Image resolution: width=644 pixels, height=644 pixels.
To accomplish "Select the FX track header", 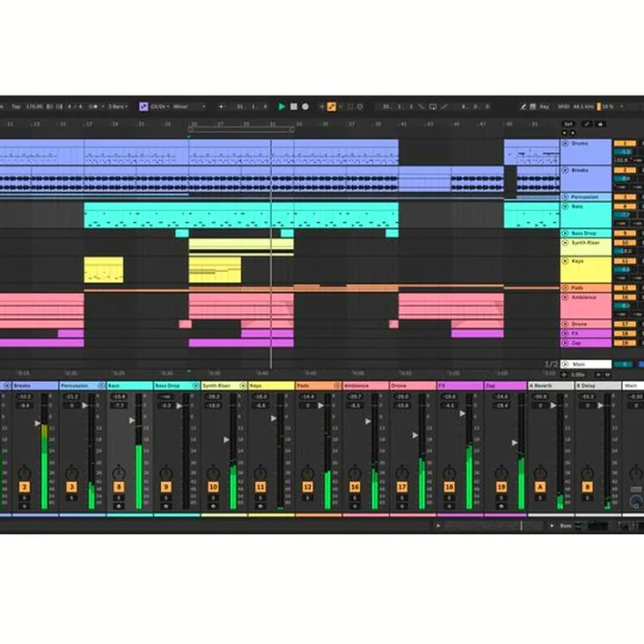I will pyautogui.click(x=586, y=334).
